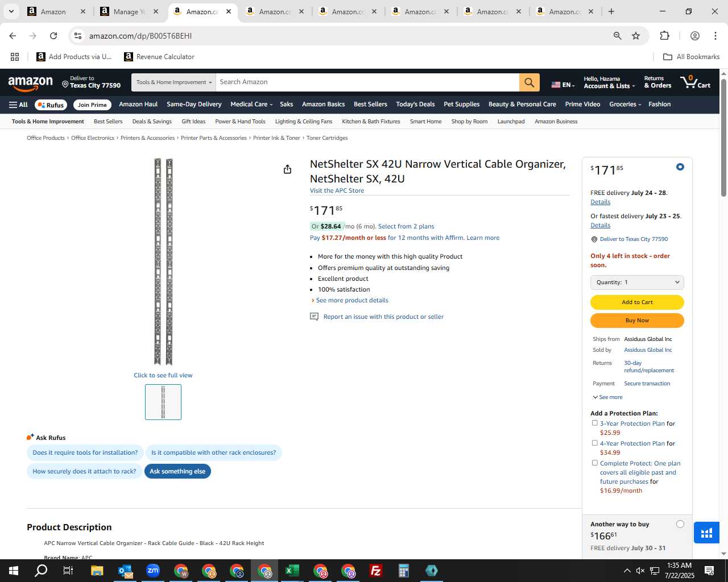Screen dimensions: 728x582
Task: Click Ask something else button
Action: pyautogui.click(x=177, y=471)
